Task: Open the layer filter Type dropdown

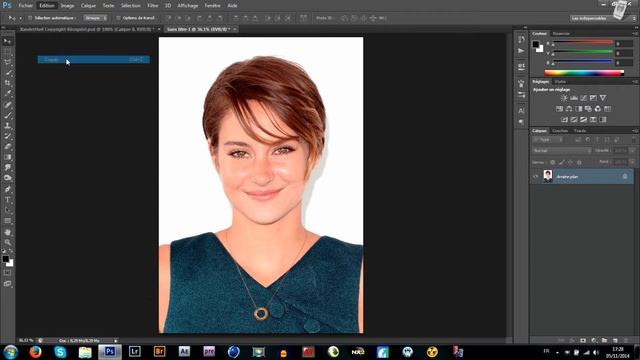Action: (x=548, y=140)
